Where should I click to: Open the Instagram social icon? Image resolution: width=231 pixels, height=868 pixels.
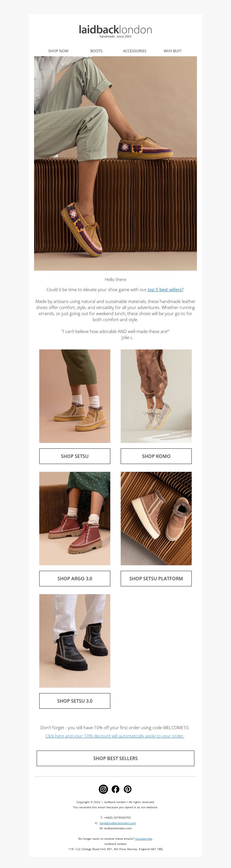(x=103, y=789)
